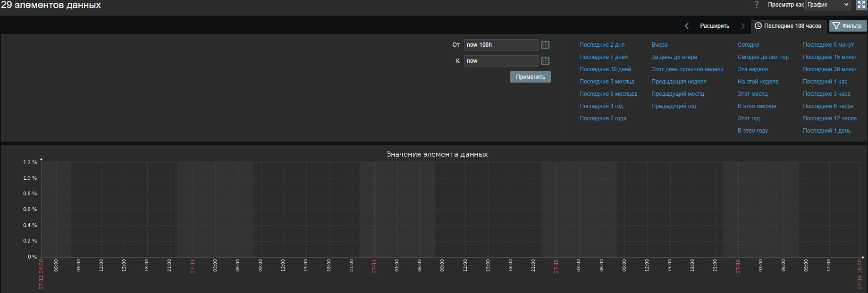Image resolution: width=868 pixels, height=293 pixels.
Task: Click the 07-14 date marker on graph
Action: coord(374,266)
